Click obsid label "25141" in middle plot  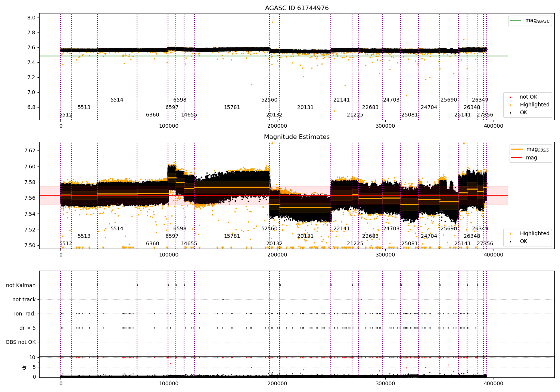(463, 244)
